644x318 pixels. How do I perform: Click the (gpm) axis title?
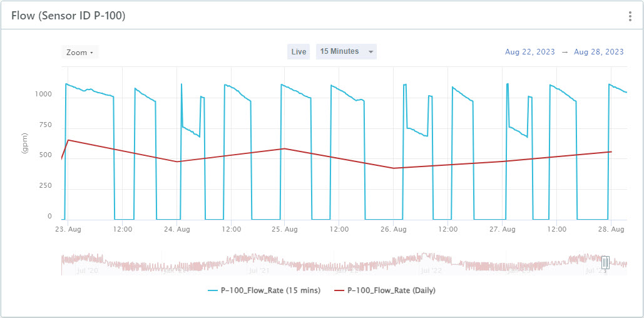point(24,143)
